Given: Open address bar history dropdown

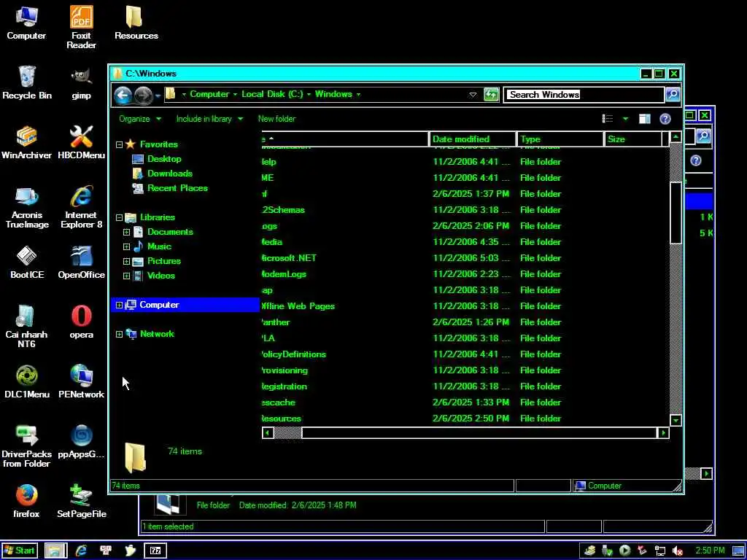Looking at the screenshot, I should pyautogui.click(x=473, y=95).
